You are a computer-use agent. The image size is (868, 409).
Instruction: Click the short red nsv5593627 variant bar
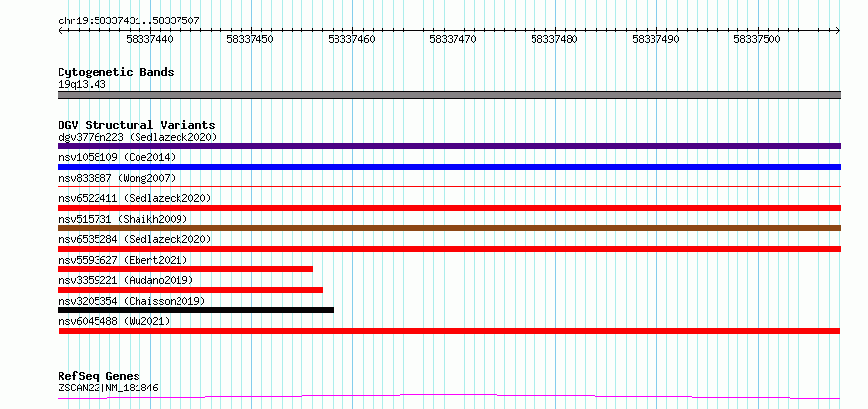185,269
